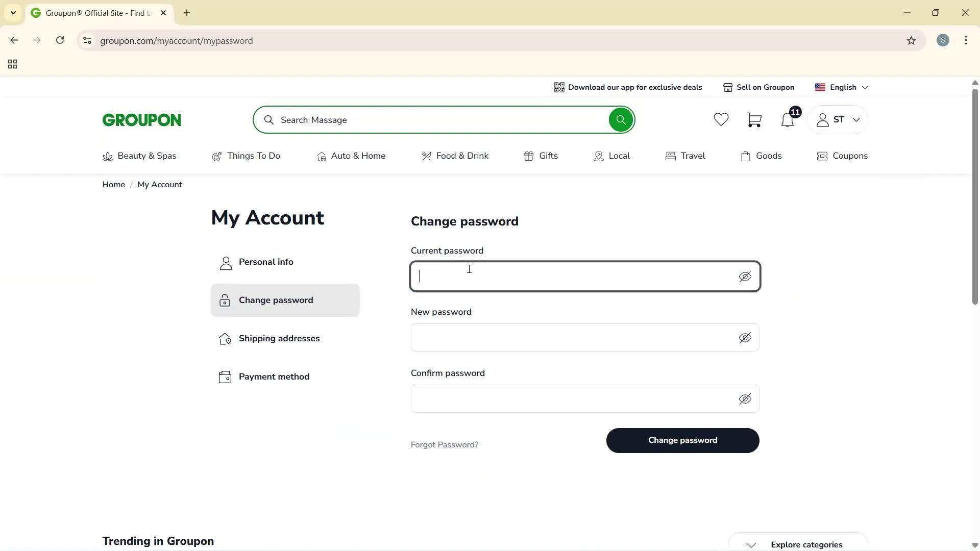980x551 pixels.
Task: Reveal the New password field contents
Action: pos(745,338)
